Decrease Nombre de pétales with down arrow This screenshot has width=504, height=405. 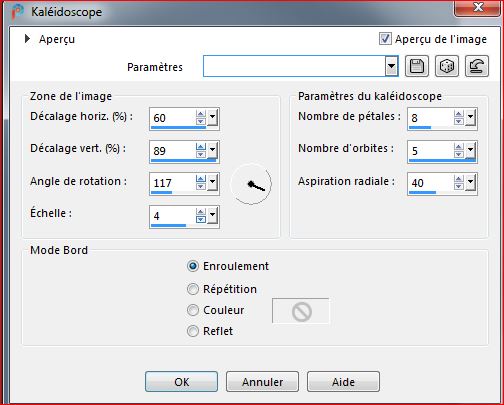pyautogui.click(x=459, y=121)
